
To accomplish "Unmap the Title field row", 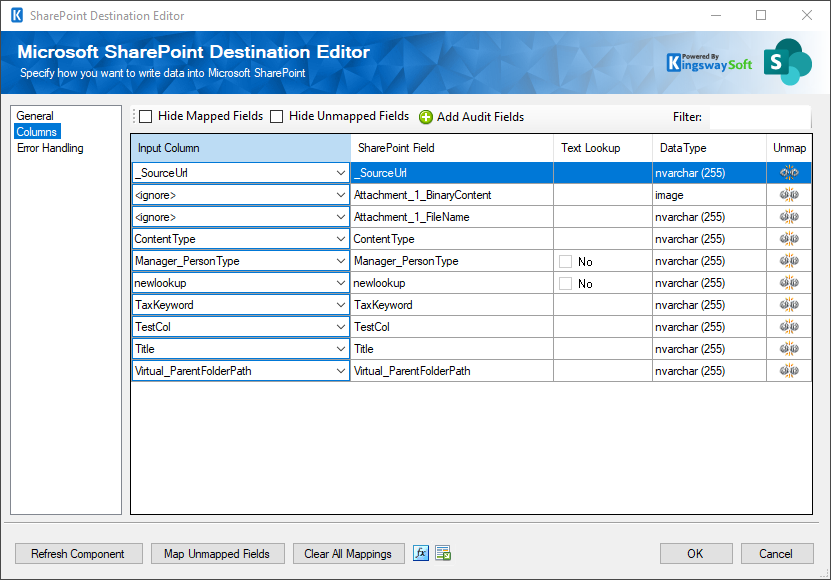I will pos(789,349).
